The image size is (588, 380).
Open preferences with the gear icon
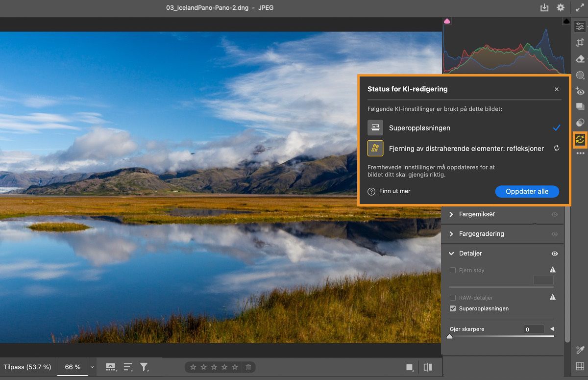point(561,8)
